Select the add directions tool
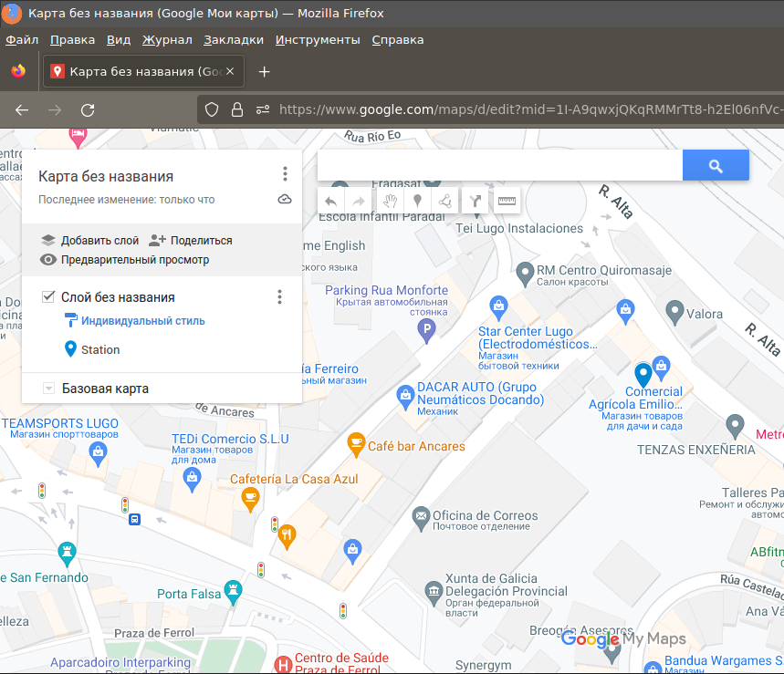 click(476, 202)
